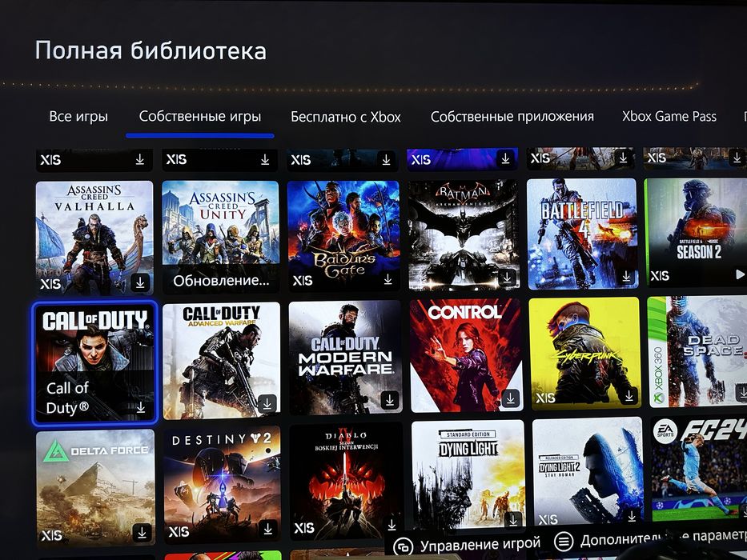Click X|S badge on Battlefield Season 2
The height and width of the screenshot is (560, 747).
660,276
